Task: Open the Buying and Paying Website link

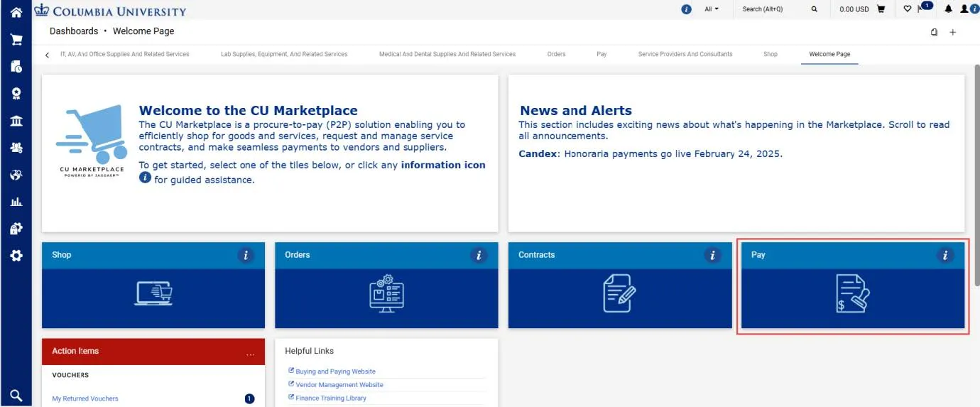Action: [x=335, y=371]
